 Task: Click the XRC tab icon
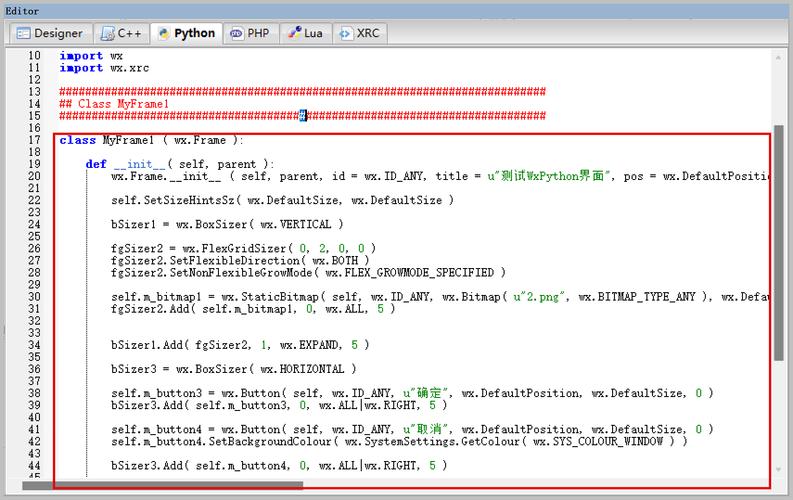click(345, 33)
